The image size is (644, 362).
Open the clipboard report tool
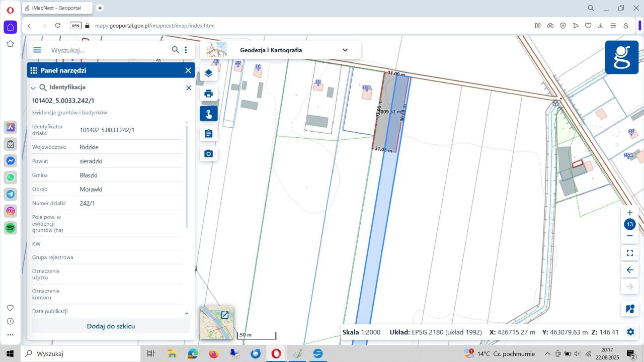coord(209,134)
